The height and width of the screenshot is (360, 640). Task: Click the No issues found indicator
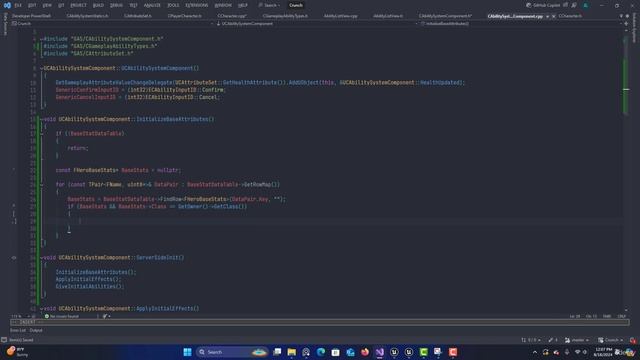click(x=62, y=316)
